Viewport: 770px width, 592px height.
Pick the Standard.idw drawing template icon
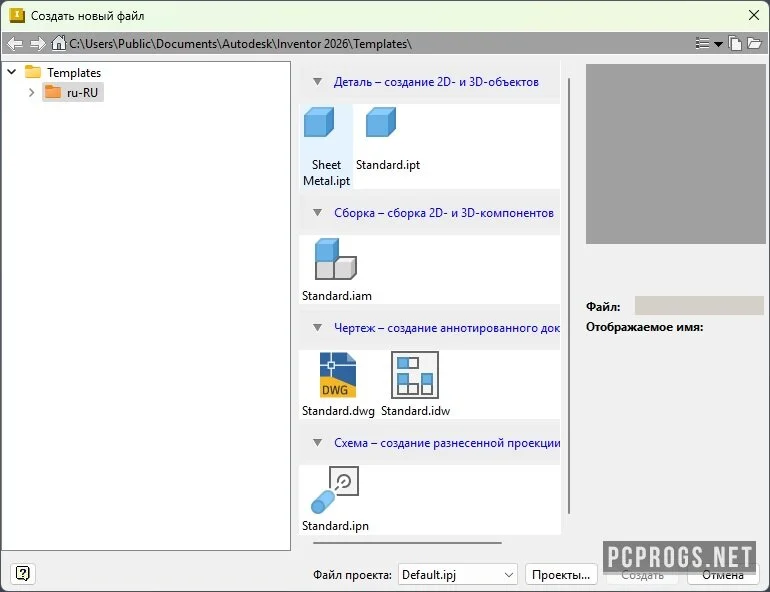tap(414, 375)
